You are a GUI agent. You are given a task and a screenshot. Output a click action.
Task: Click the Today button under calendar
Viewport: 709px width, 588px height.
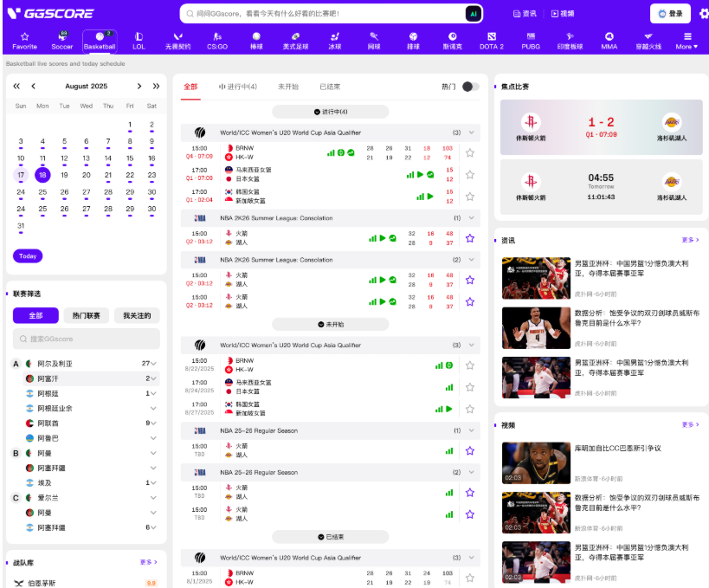pos(28,256)
